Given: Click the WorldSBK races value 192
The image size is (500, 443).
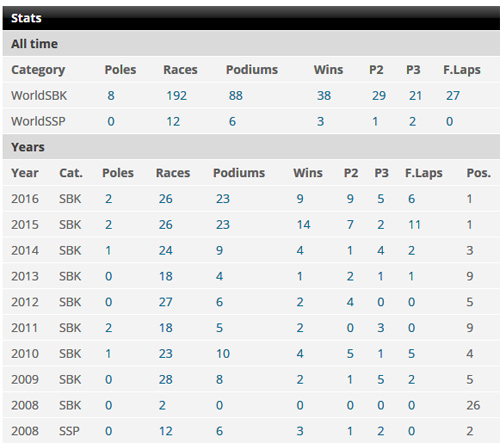Looking at the screenshot, I should point(176,96).
